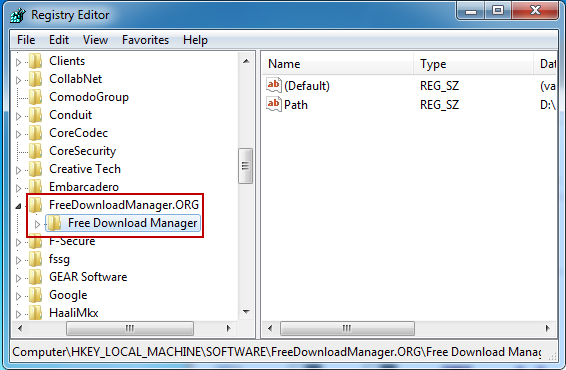
Task: Select the (Default) value name
Action: (307, 86)
